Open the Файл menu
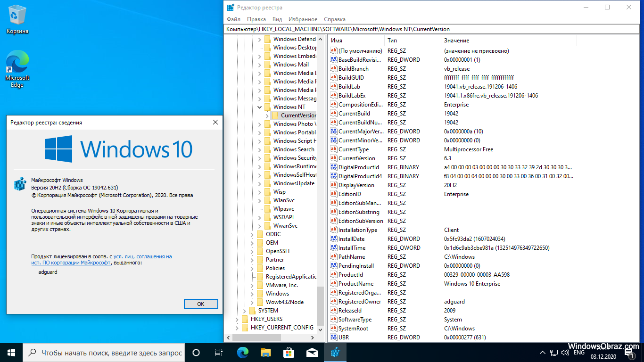This screenshot has width=644, height=362. (233, 19)
